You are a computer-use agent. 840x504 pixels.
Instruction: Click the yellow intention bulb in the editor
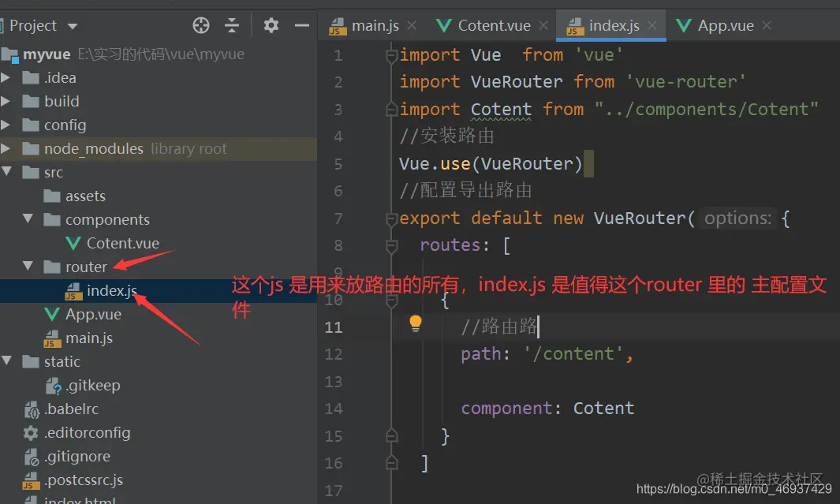coord(416,323)
